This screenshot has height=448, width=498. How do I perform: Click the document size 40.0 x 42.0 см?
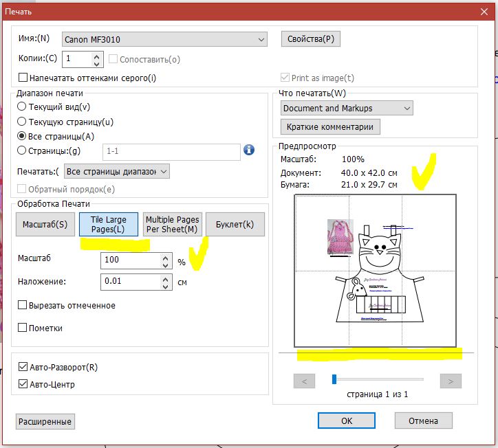369,173
